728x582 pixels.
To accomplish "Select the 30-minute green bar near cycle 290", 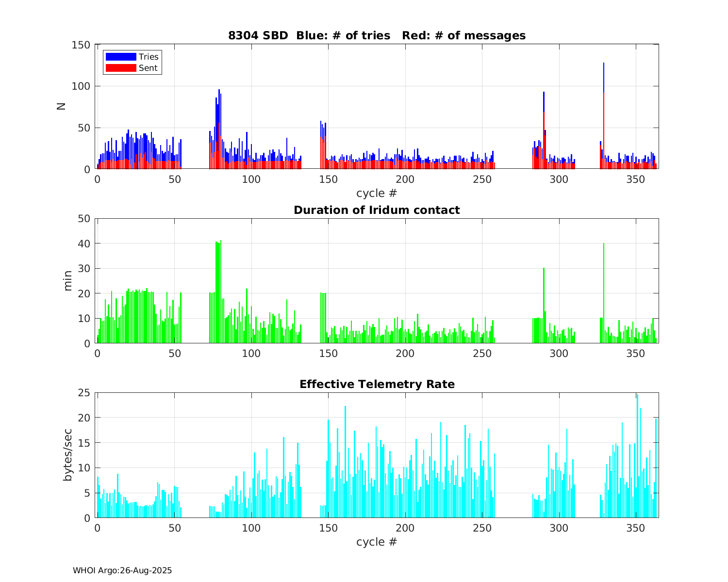I will 544,306.
